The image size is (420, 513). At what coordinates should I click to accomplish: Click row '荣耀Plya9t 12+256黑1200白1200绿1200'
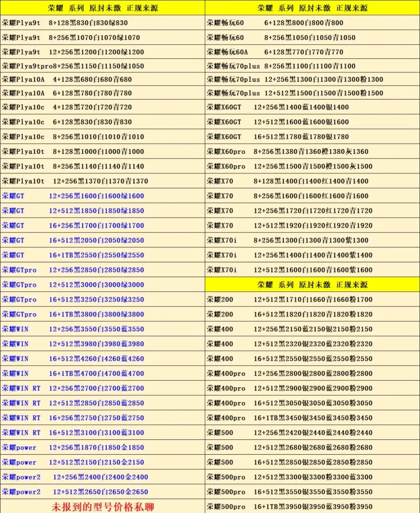click(103, 52)
